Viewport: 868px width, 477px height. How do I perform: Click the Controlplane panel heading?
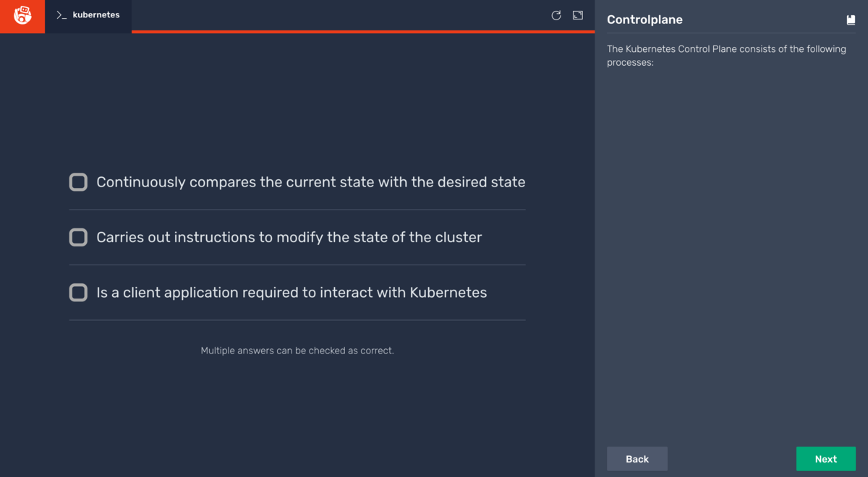pyautogui.click(x=644, y=20)
